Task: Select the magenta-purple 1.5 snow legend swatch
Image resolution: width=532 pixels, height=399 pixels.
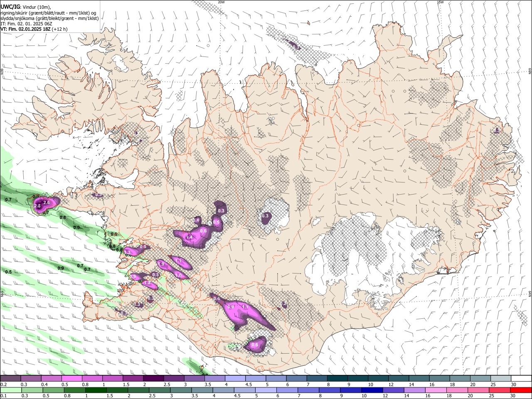Action: click(133, 379)
